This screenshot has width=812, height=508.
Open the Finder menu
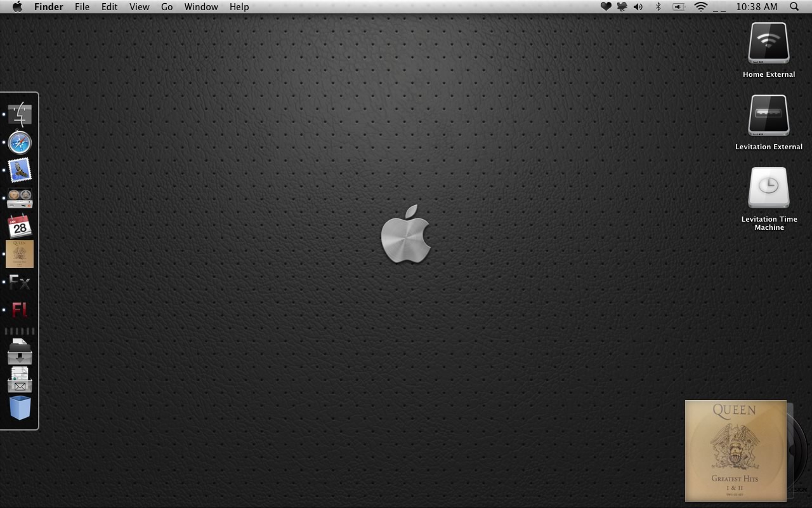[x=49, y=6]
